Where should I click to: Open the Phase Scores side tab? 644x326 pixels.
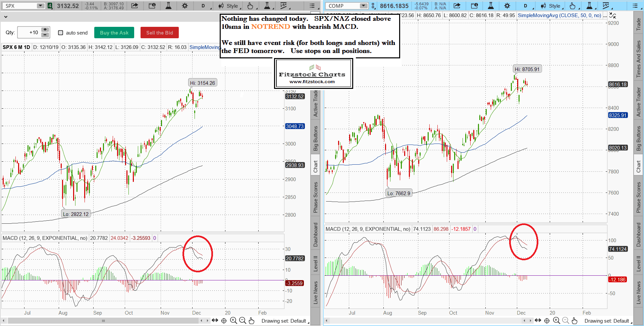click(315, 197)
